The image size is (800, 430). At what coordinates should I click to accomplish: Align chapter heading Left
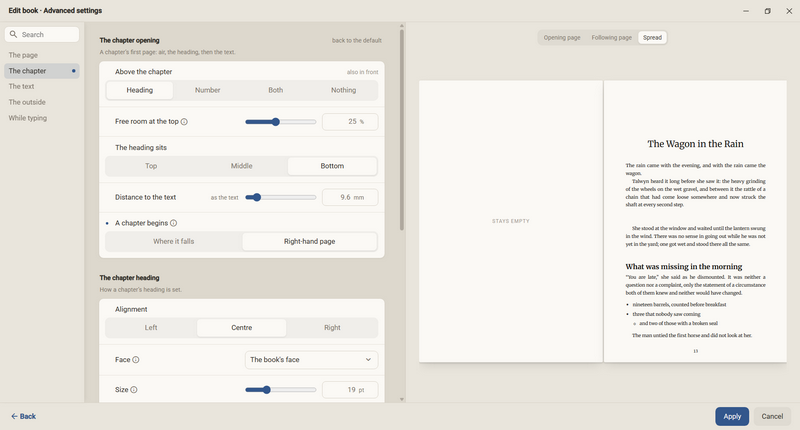tap(151, 327)
